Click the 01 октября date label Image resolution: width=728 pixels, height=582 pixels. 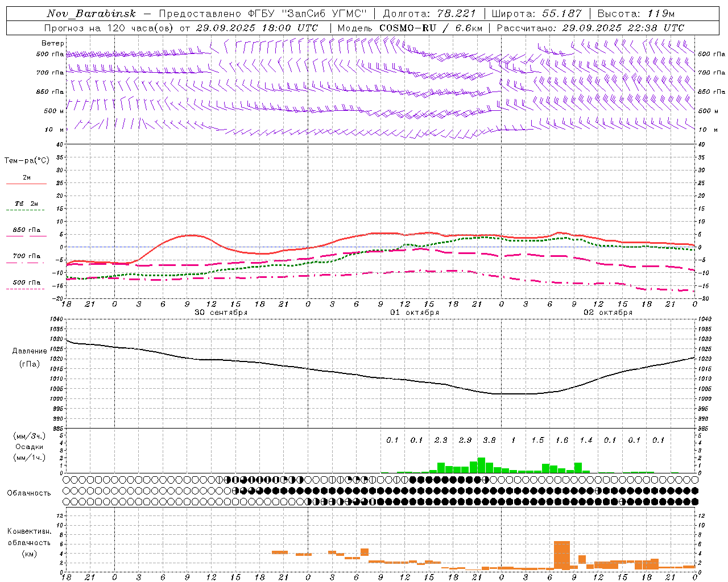point(415,313)
